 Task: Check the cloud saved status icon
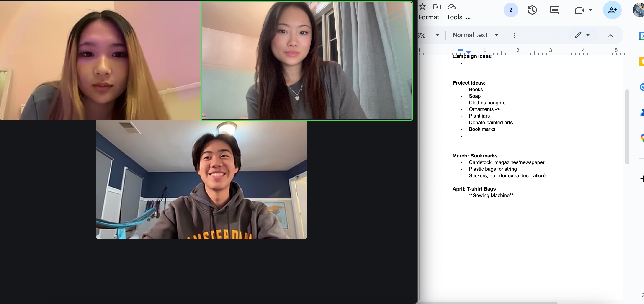click(x=451, y=7)
